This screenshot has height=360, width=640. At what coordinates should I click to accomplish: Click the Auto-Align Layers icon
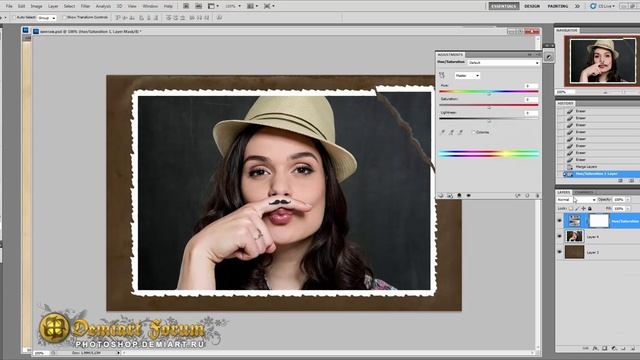click(220, 18)
